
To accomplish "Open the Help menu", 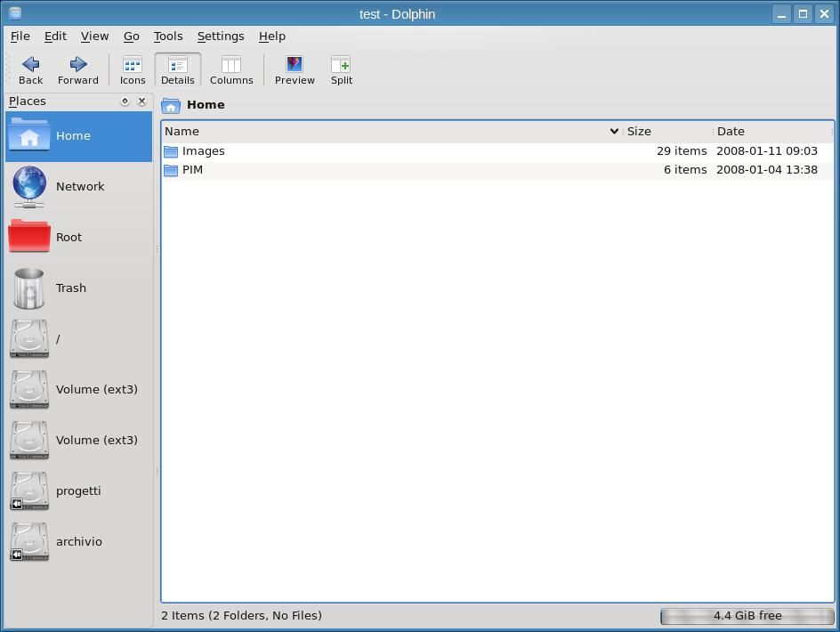I will [272, 36].
